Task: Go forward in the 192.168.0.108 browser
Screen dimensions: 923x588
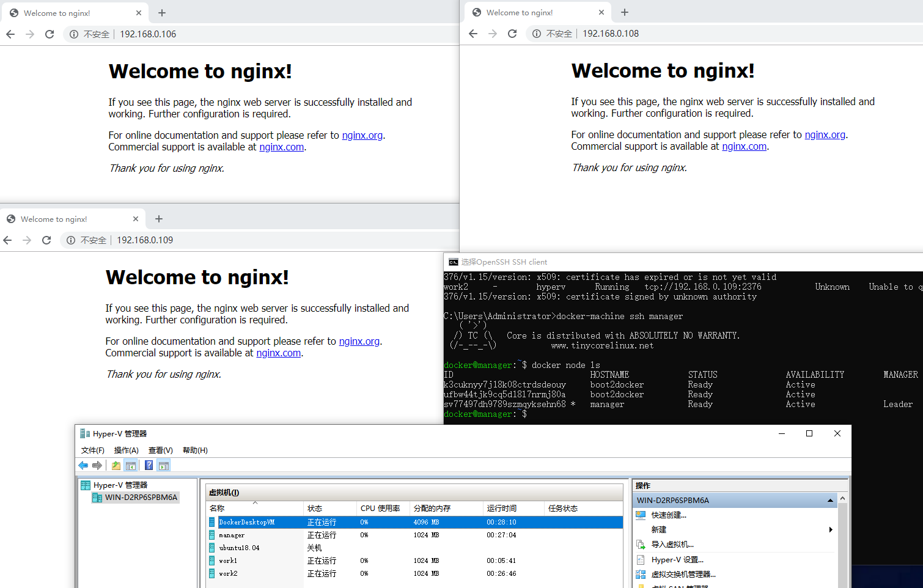Action: click(x=493, y=34)
